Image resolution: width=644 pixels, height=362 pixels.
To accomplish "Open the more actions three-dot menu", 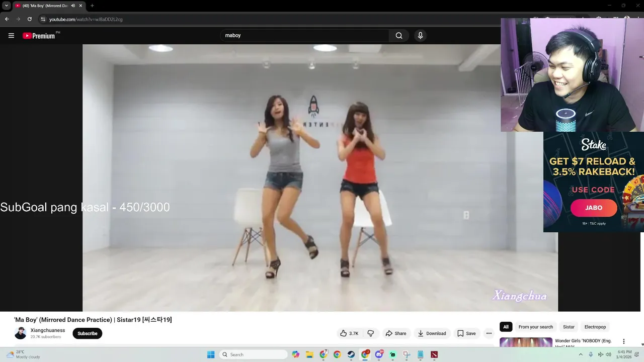I will [489, 333].
